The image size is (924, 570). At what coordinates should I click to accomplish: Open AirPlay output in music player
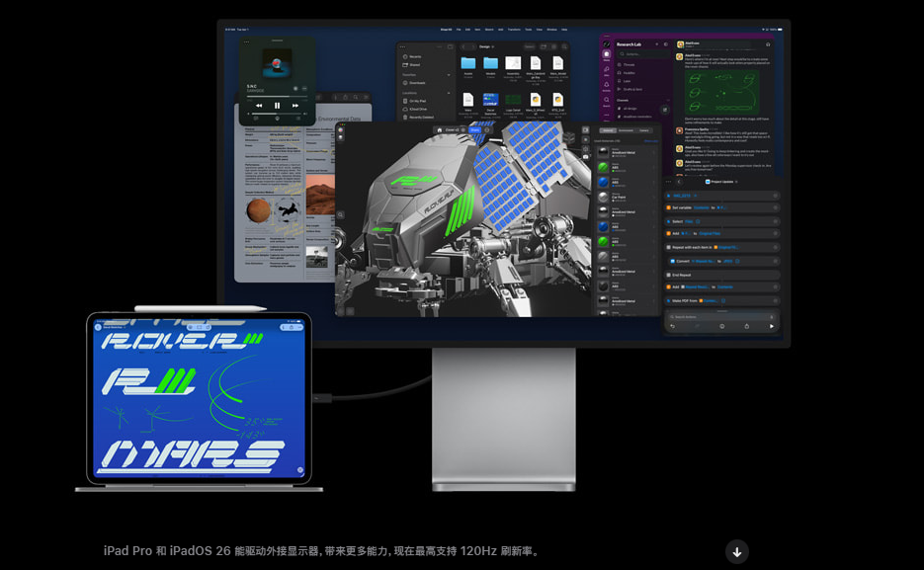coord(277,119)
